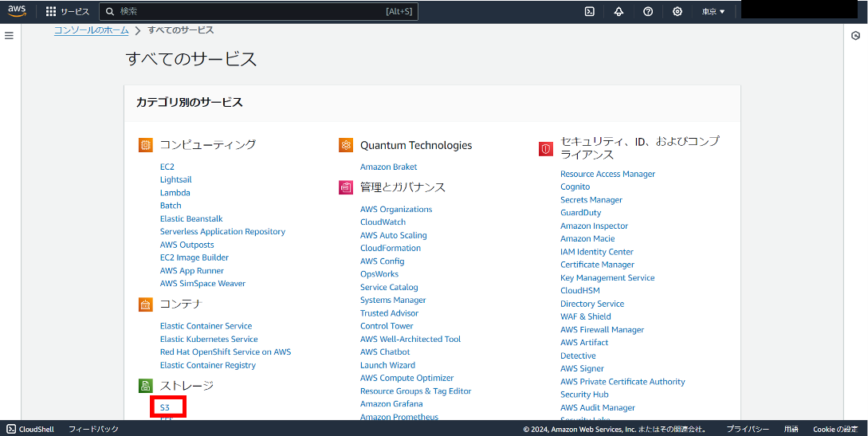Screen dimensions: 868x436
Task: Focus the 検索 search box
Action: pyautogui.click(x=258, y=12)
